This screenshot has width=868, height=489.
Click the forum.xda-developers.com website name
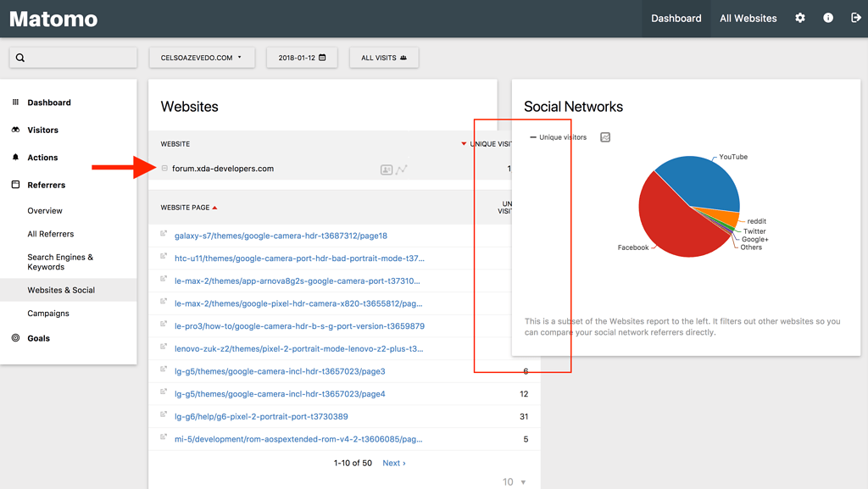223,169
